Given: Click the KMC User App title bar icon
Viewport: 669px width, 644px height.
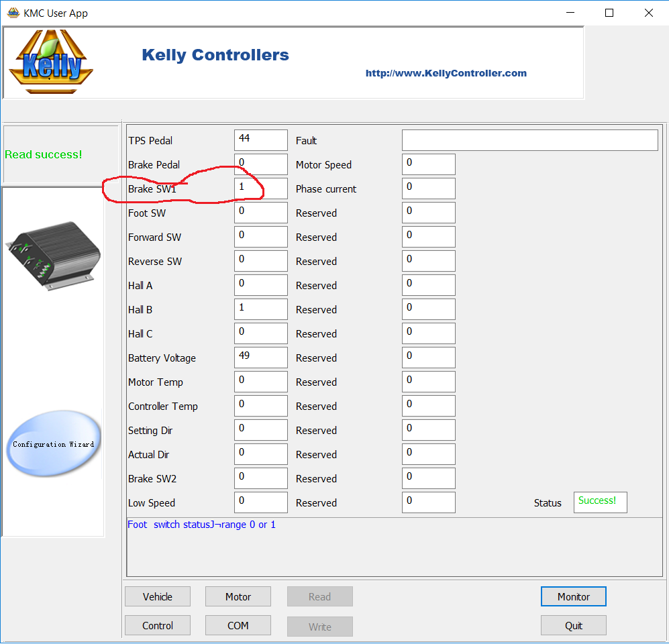Looking at the screenshot, I should [13, 13].
